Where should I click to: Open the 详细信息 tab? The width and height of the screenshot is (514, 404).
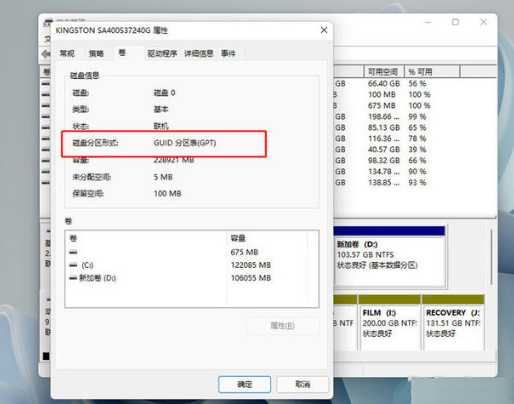click(x=199, y=53)
